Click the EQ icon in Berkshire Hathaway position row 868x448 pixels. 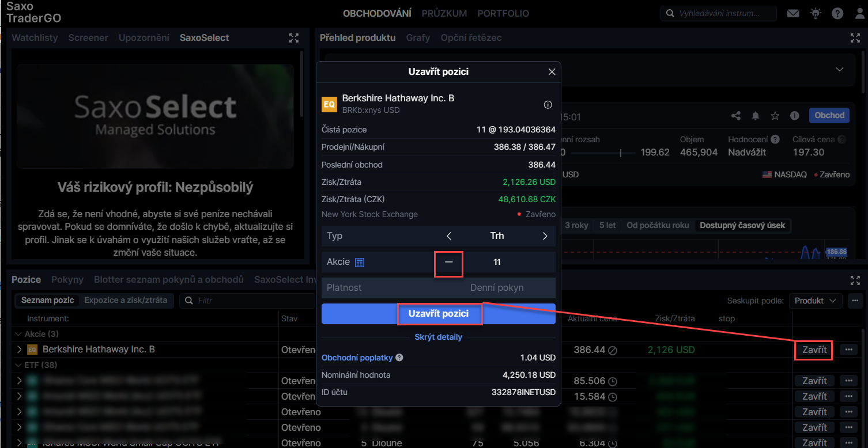(x=32, y=350)
